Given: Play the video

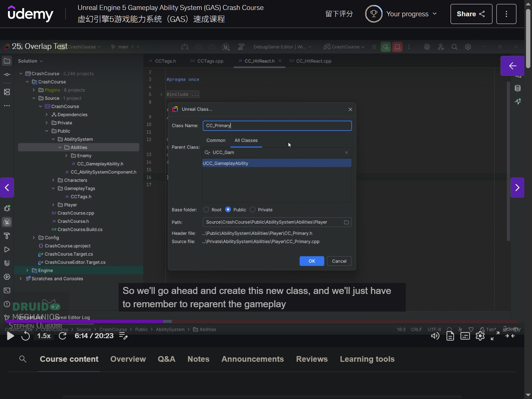Looking at the screenshot, I should tap(10, 336).
